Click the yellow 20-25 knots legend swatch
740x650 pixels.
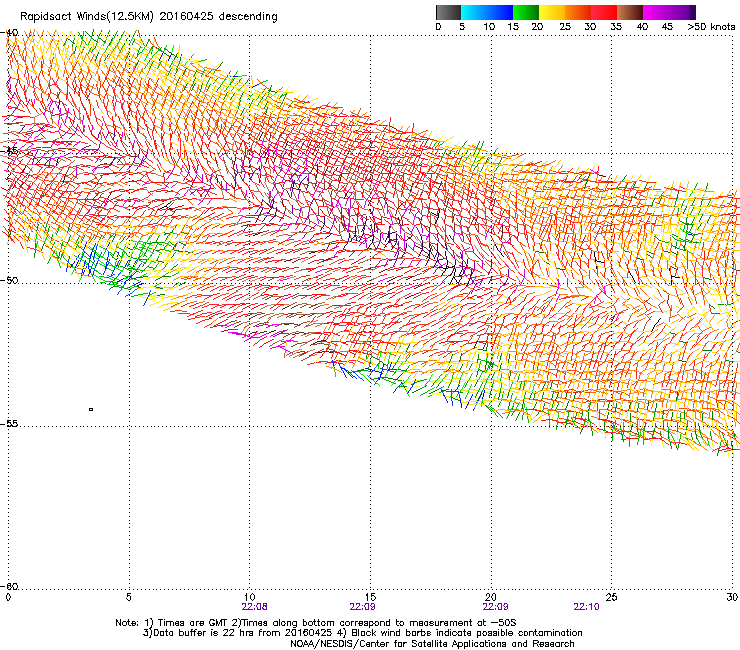[x=552, y=12]
